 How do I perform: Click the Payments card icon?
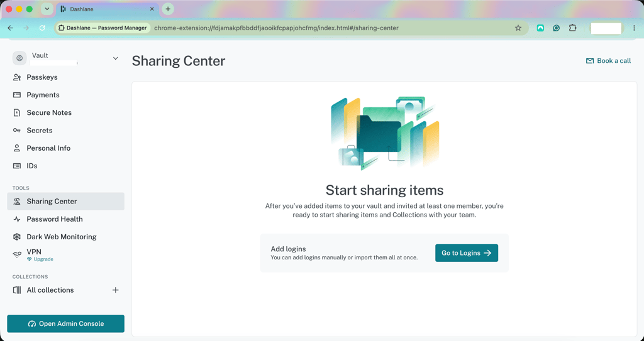(17, 95)
